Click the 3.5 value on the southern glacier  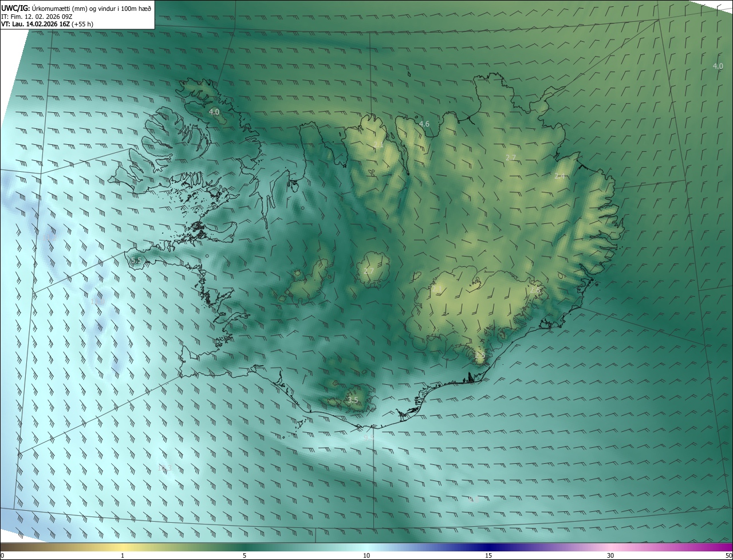(x=353, y=400)
